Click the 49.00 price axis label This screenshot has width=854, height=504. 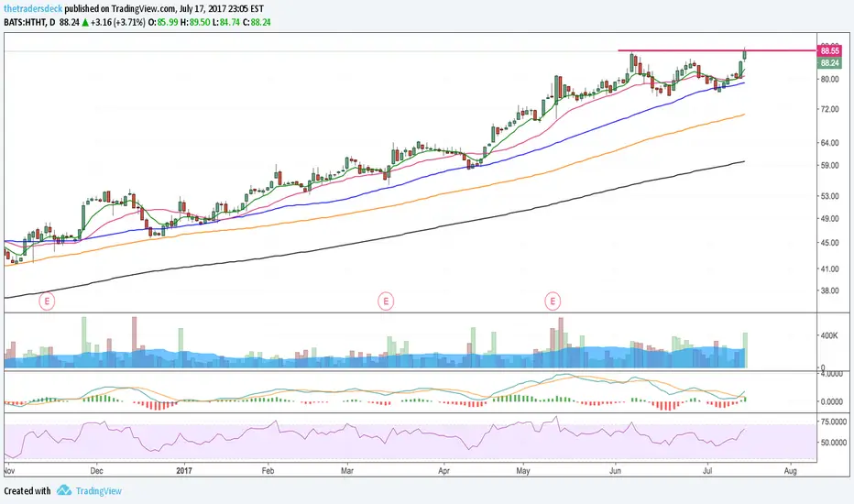tap(829, 218)
